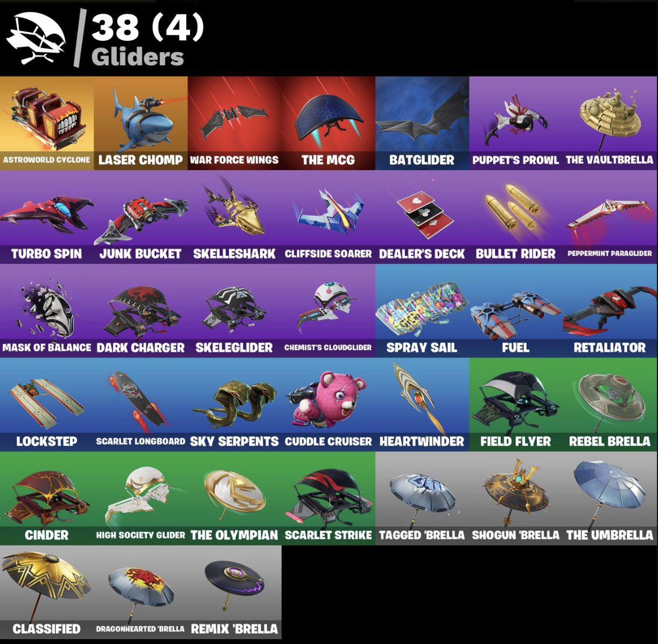This screenshot has width=658, height=644.
Task: Select the Classified gold umbrella
Action: (47, 592)
